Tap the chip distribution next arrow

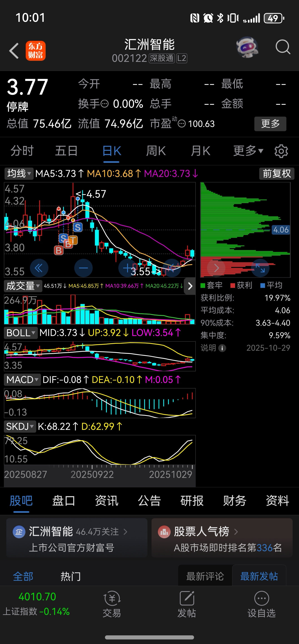point(216,268)
